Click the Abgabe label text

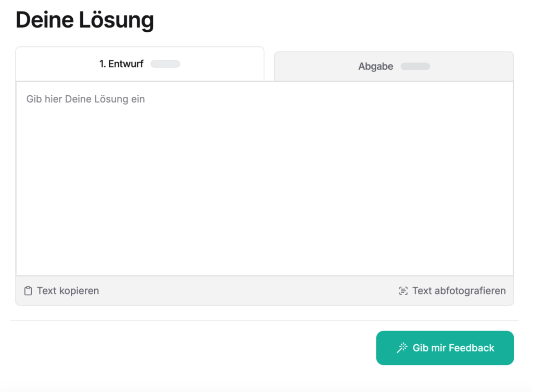pos(376,66)
